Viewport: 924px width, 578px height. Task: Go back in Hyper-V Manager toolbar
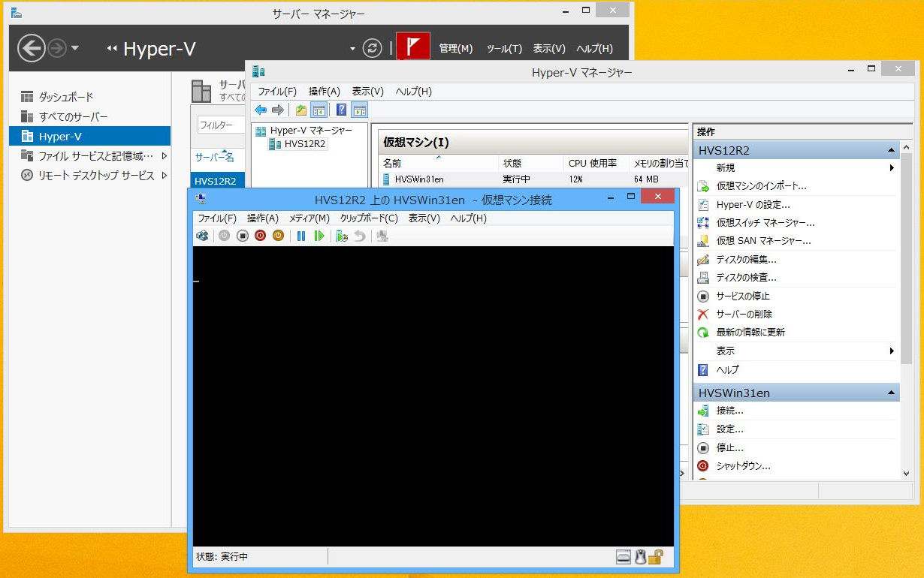click(261, 110)
